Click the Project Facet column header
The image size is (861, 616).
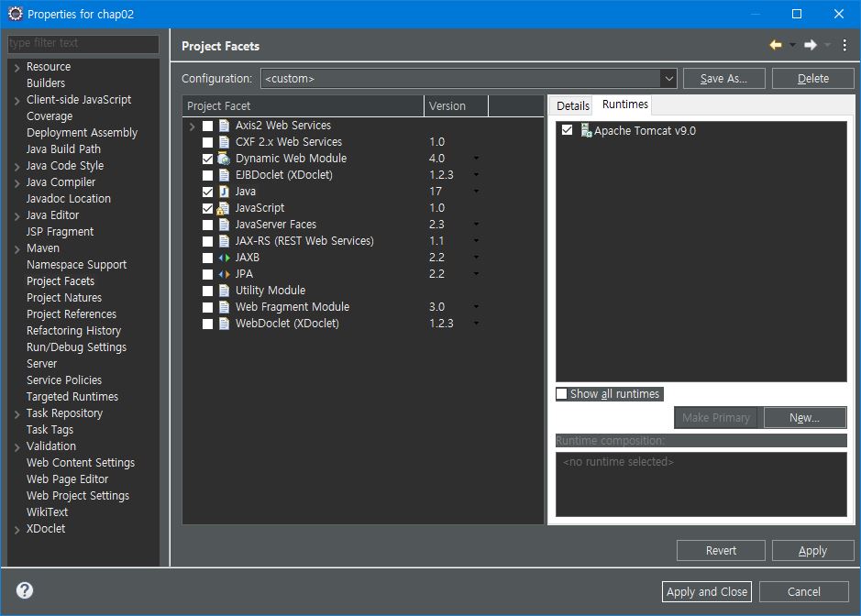click(x=304, y=106)
